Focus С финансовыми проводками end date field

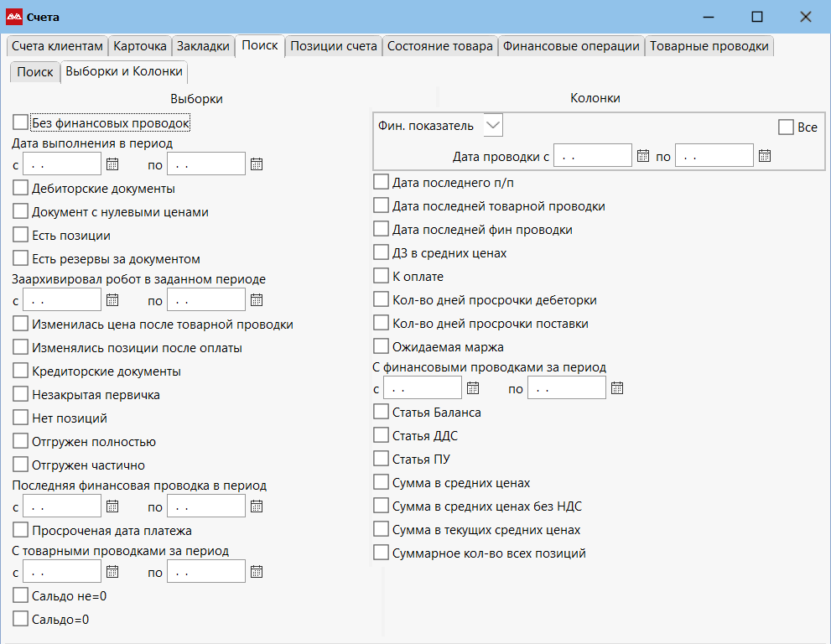[567, 388]
